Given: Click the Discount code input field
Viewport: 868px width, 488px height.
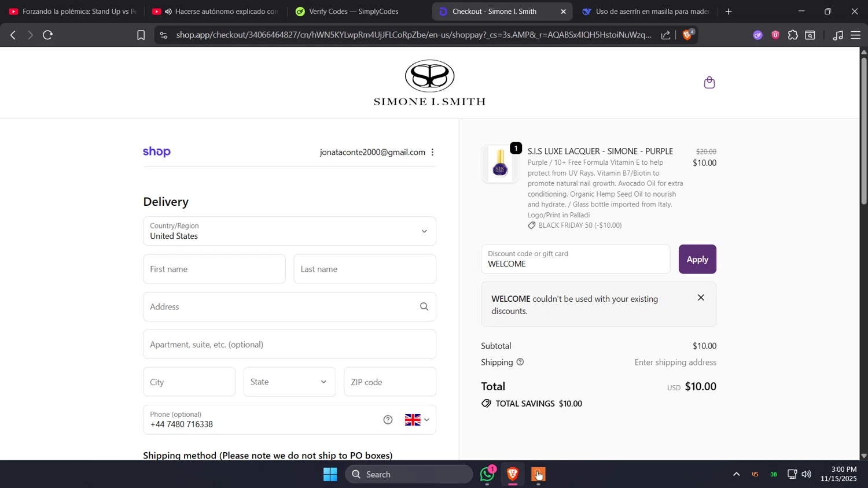Looking at the screenshot, I should click(x=575, y=259).
